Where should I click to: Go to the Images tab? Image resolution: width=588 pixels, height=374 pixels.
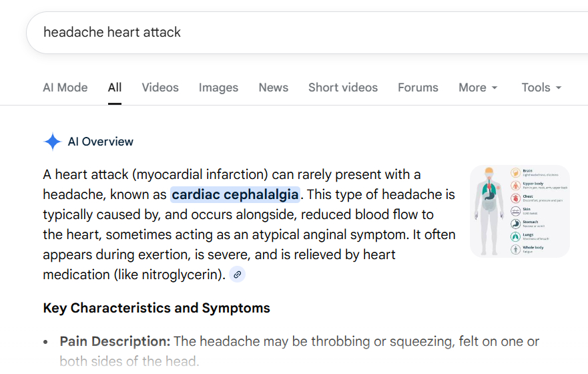click(218, 87)
